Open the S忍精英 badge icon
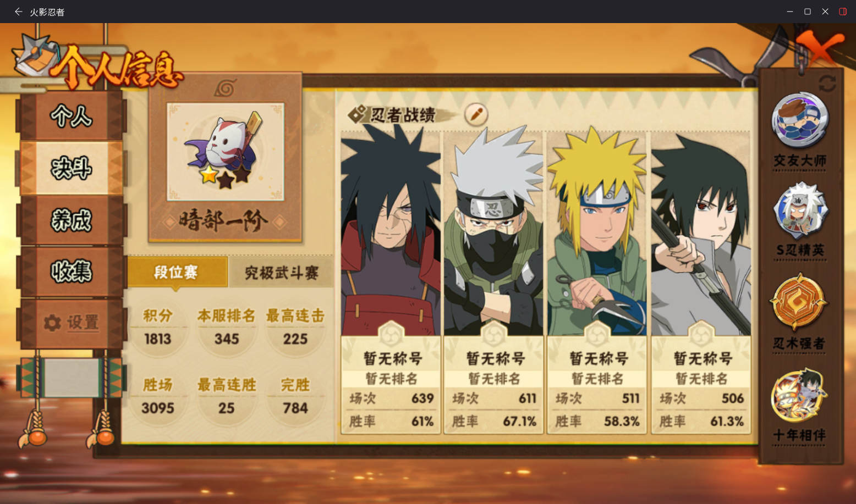The width and height of the screenshot is (856, 504). (799, 211)
